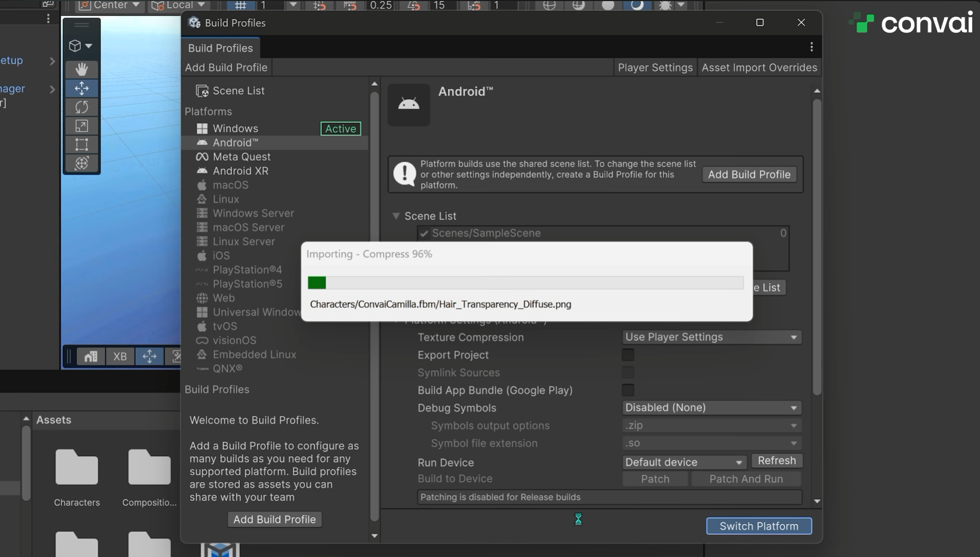Viewport: 980px width, 557px height.
Task: Open the tool settings dropdown above the Hand tool
Action: tap(81, 46)
